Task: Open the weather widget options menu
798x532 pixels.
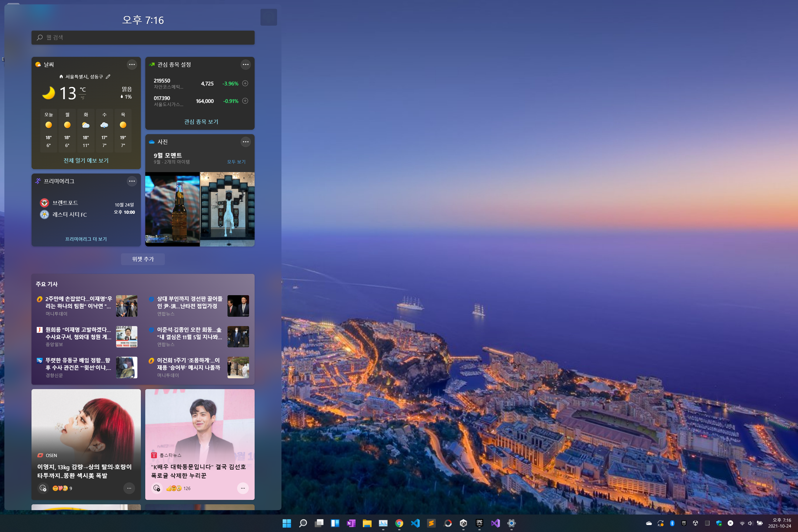Action: (x=132, y=64)
